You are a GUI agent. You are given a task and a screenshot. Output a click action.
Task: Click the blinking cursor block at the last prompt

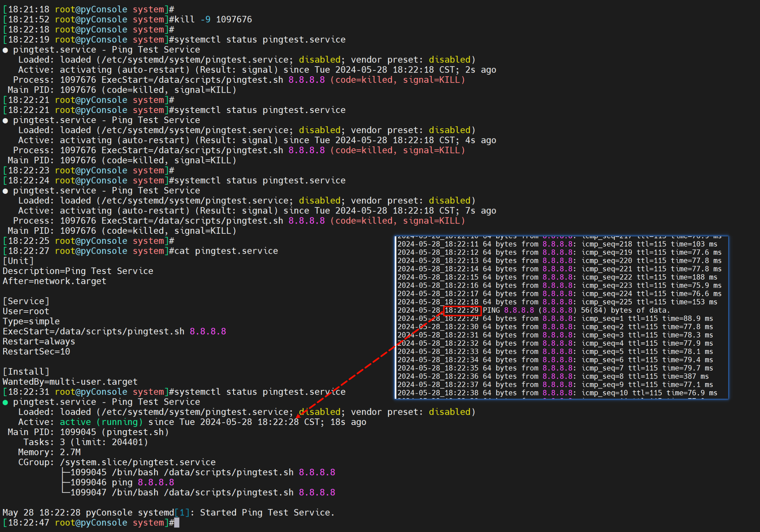click(x=177, y=523)
